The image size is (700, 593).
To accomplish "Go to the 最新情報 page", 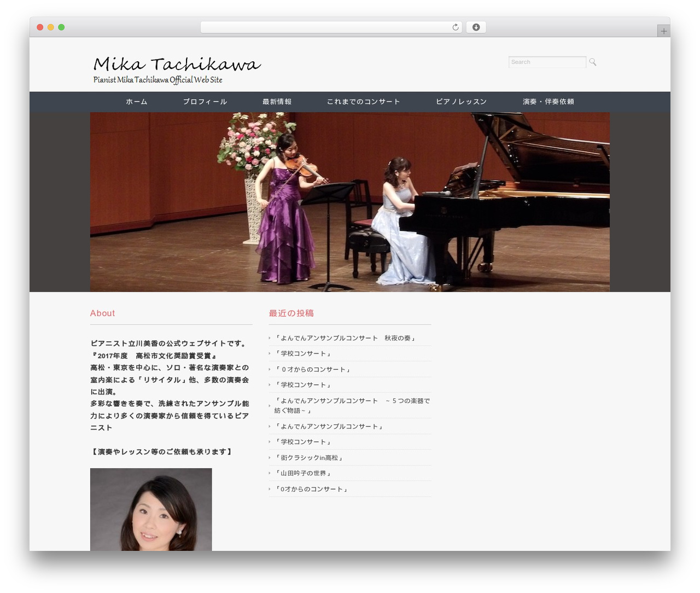I will point(277,102).
